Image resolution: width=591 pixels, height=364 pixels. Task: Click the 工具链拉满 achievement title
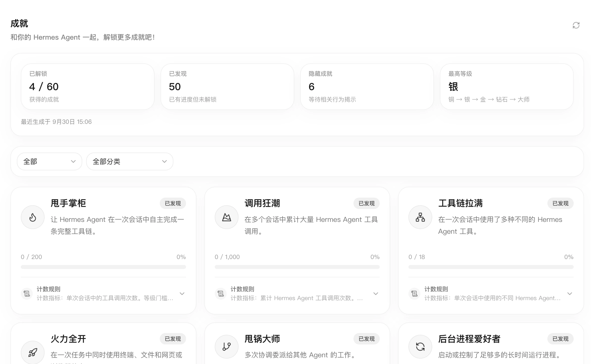(x=460, y=203)
